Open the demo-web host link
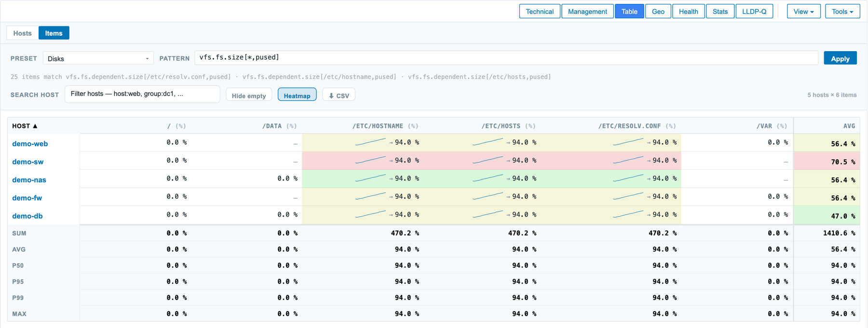The image size is (868, 328). 30,144
